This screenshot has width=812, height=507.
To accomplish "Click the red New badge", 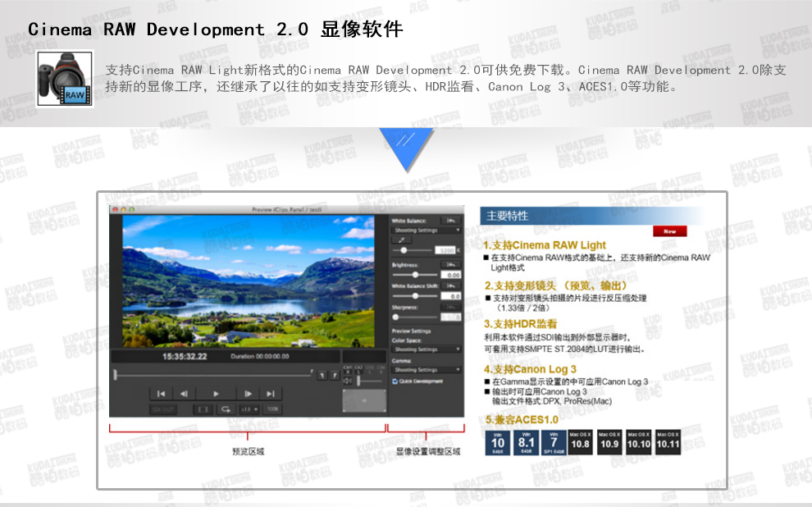I will [x=669, y=231].
